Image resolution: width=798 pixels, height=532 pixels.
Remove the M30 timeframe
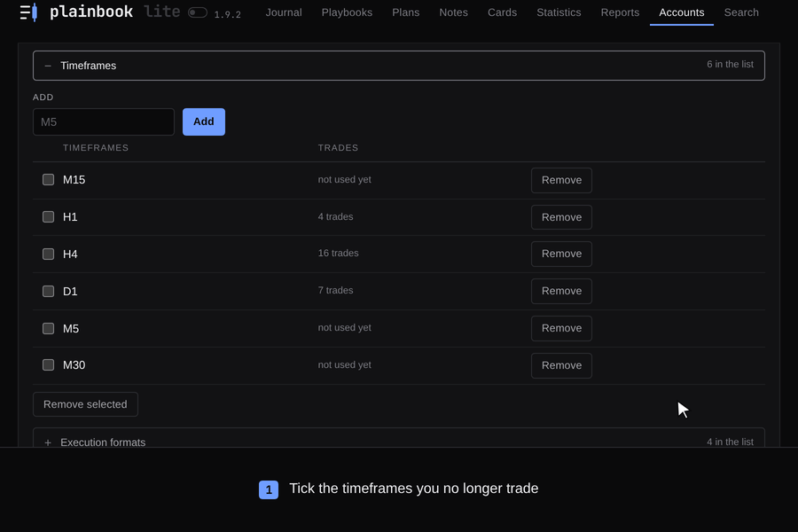click(561, 365)
